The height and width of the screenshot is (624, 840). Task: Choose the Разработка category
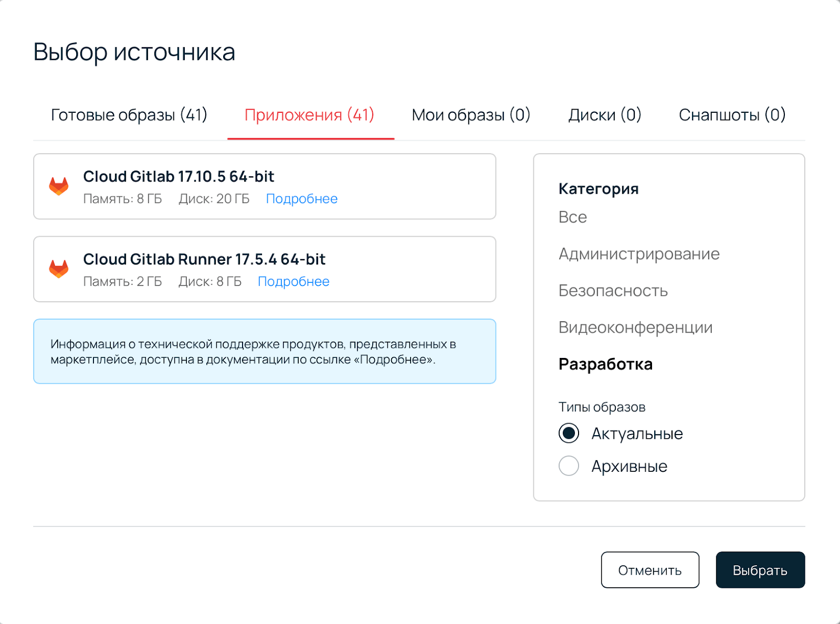[605, 364]
